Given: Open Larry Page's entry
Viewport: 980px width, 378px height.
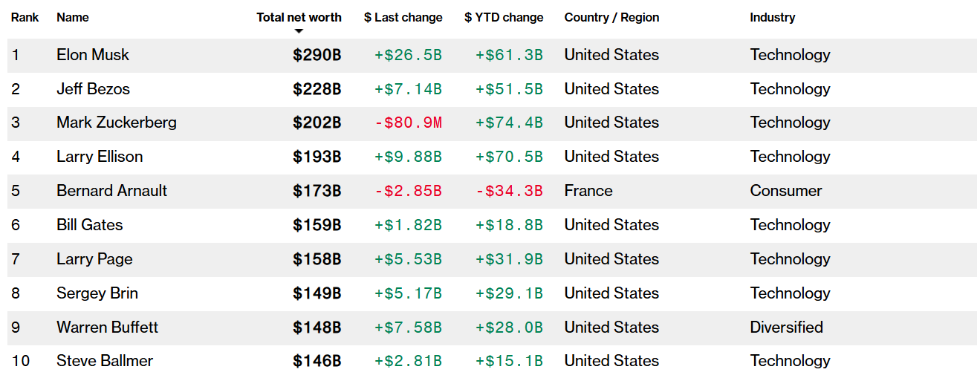Looking at the screenshot, I should pyautogui.click(x=94, y=259).
